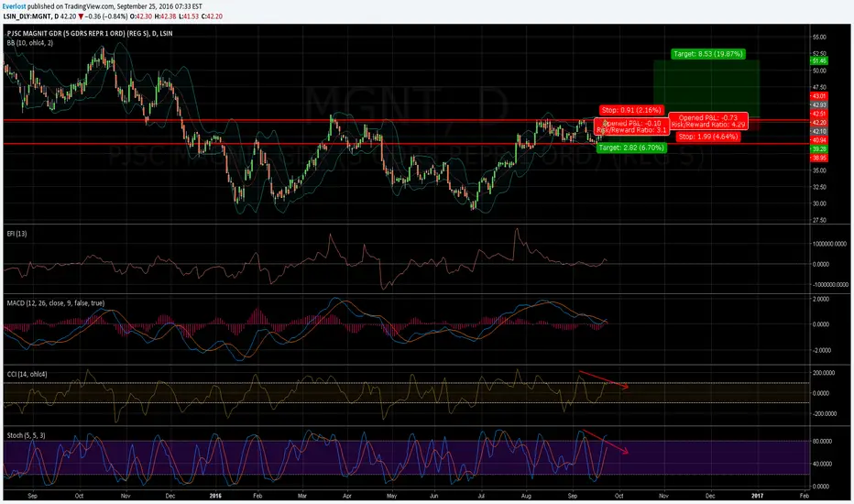The image size is (854, 504).
Task: Click the red 40.94 price axis tag
Action: [x=819, y=140]
